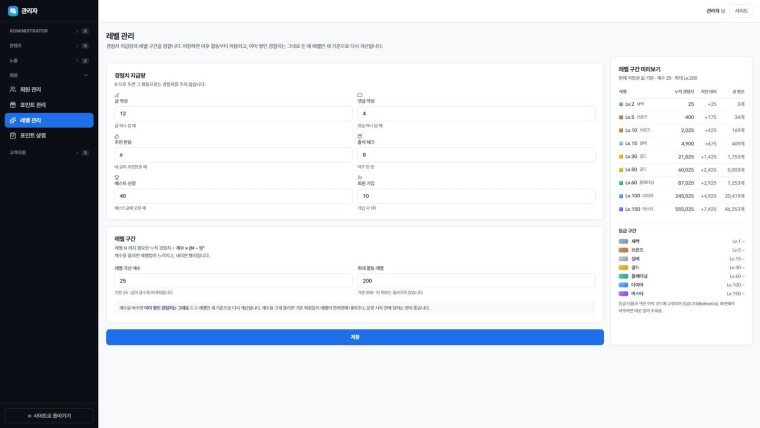Click the 새싹 tier name in the legend
The width and height of the screenshot is (760, 428).
click(635, 241)
